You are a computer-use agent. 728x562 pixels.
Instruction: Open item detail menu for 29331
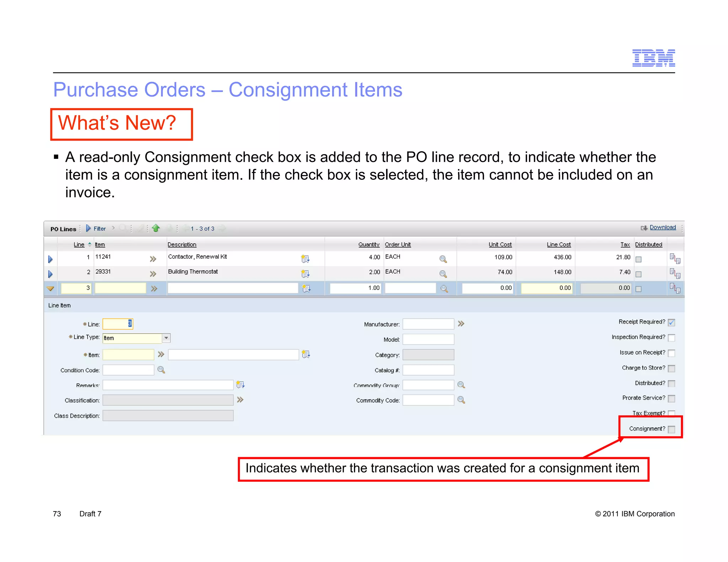pos(153,274)
